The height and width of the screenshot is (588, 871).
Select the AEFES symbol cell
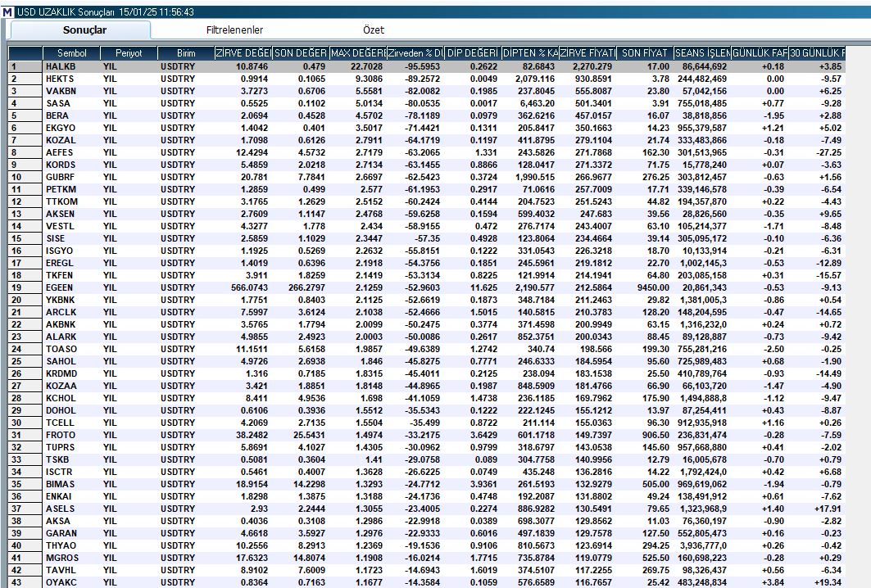71,152
